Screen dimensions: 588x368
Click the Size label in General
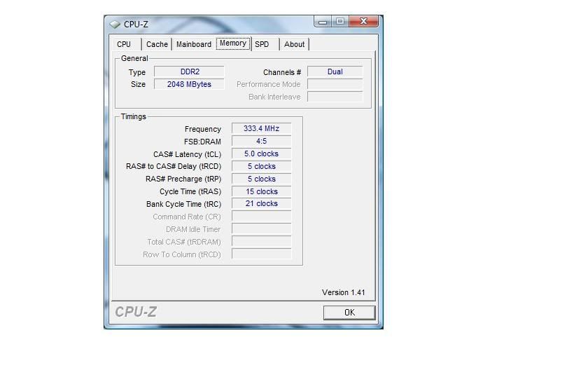click(138, 84)
